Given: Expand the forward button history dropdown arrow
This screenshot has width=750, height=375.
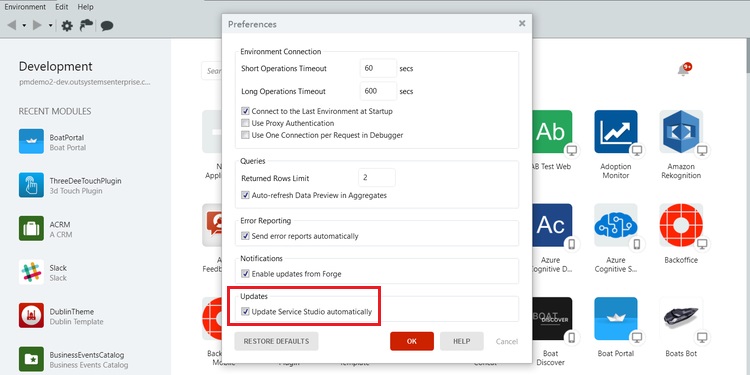Looking at the screenshot, I should click(x=50, y=26).
